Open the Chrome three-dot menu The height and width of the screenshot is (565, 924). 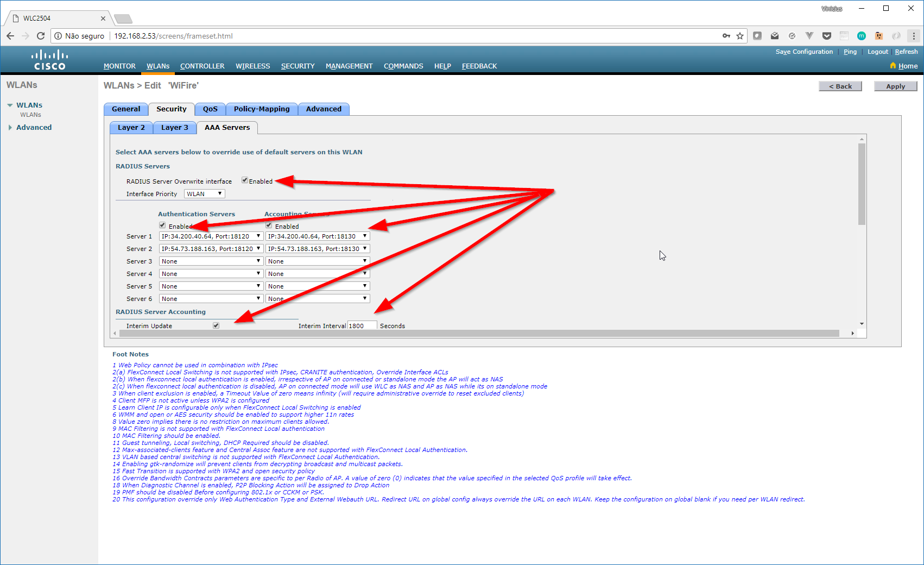914,36
